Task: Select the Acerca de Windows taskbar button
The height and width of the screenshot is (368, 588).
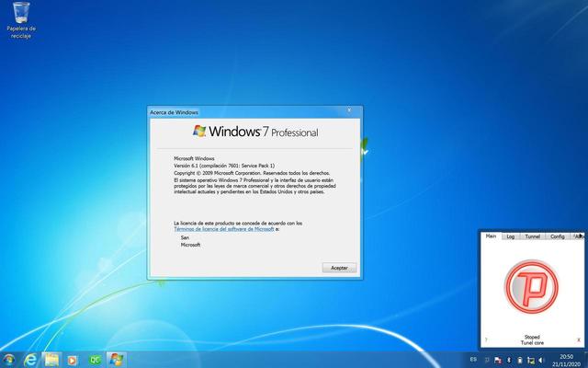Action: click(x=117, y=360)
